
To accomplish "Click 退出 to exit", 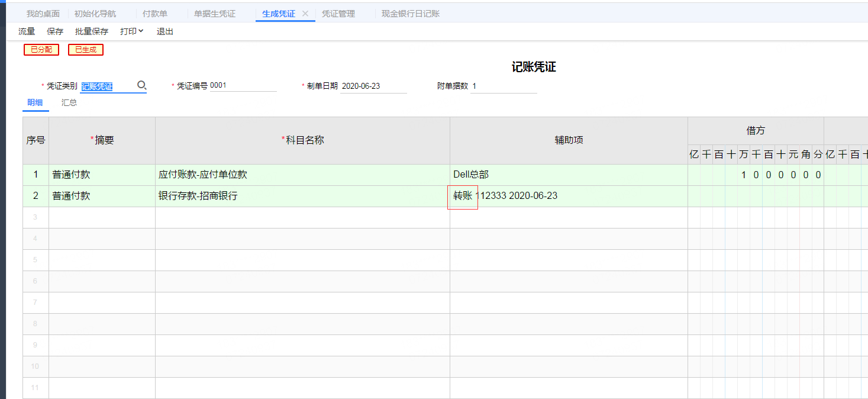I will click(x=165, y=31).
